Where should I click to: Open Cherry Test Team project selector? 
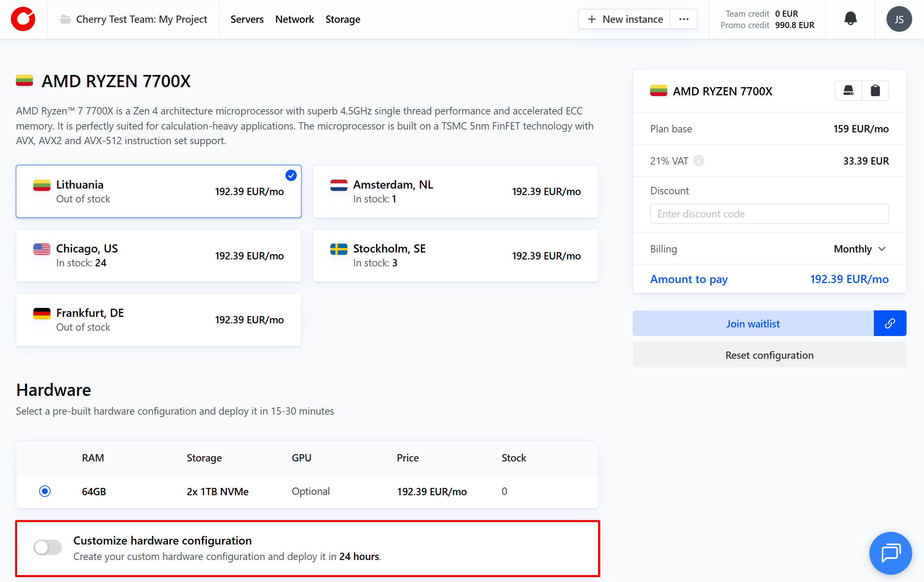pos(141,19)
